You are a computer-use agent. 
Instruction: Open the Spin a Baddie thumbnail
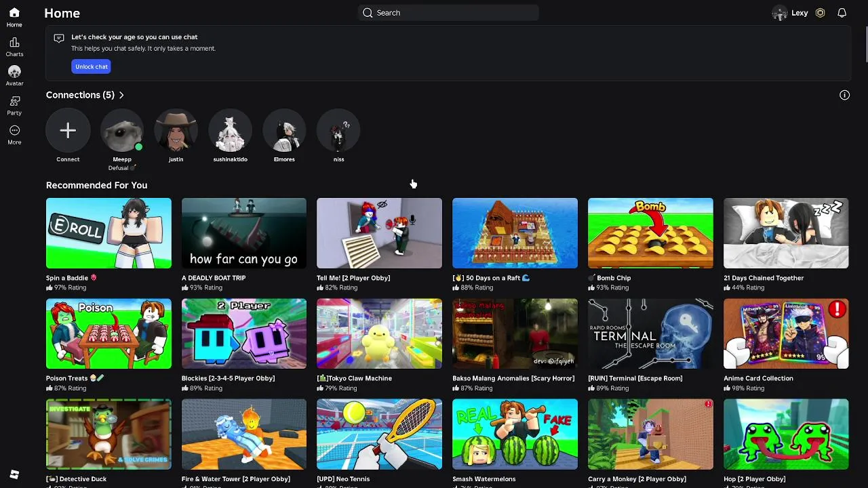[x=108, y=233]
